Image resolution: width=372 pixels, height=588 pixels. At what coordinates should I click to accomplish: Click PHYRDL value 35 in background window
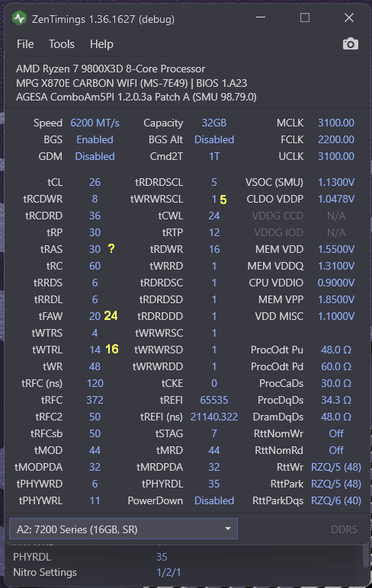(162, 557)
